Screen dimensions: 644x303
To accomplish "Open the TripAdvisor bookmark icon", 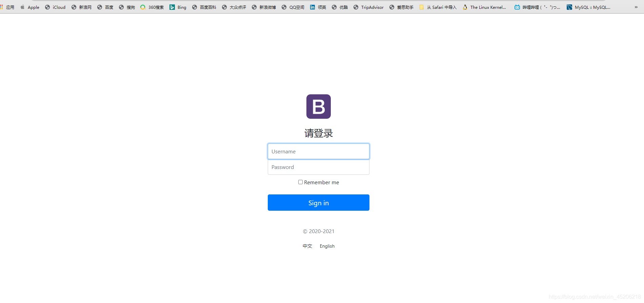I will 356,7.
